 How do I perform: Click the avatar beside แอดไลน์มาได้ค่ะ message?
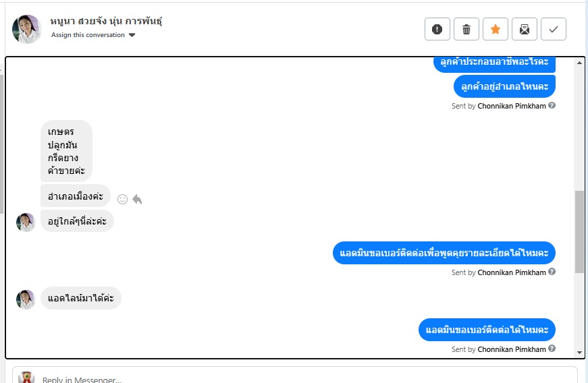pyautogui.click(x=26, y=299)
